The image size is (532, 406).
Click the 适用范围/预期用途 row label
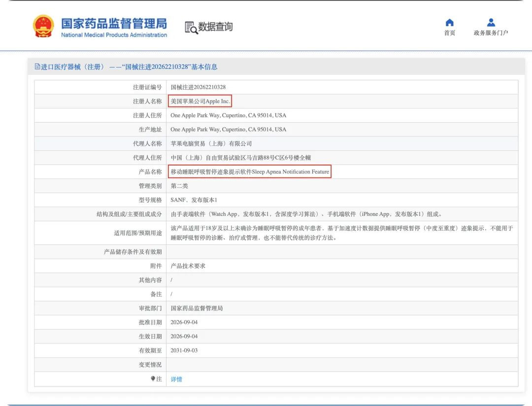coord(138,233)
